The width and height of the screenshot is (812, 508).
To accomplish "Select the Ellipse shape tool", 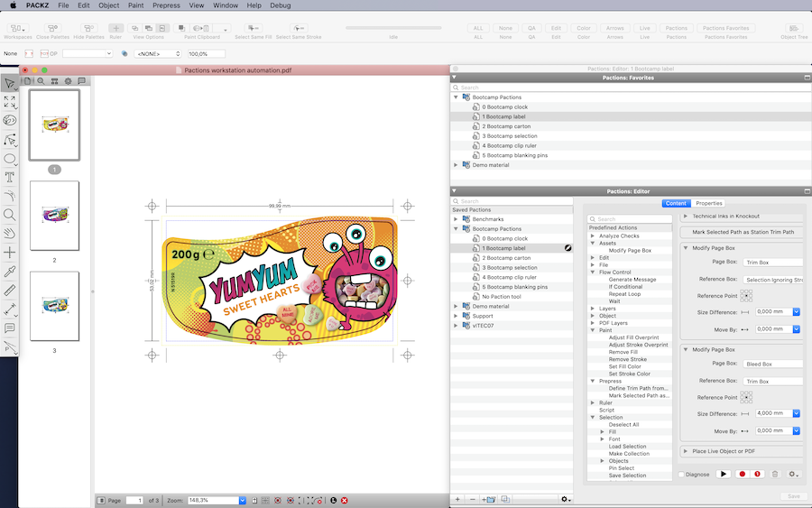I will point(10,159).
